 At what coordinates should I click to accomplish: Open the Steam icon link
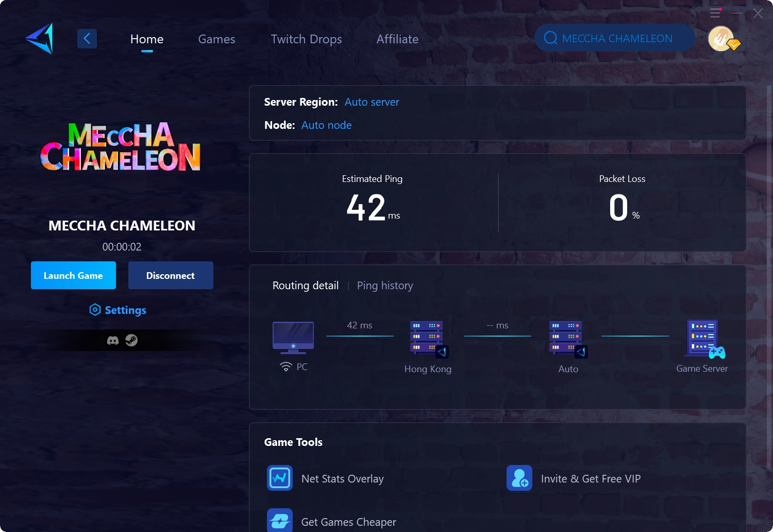(x=131, y=340)
